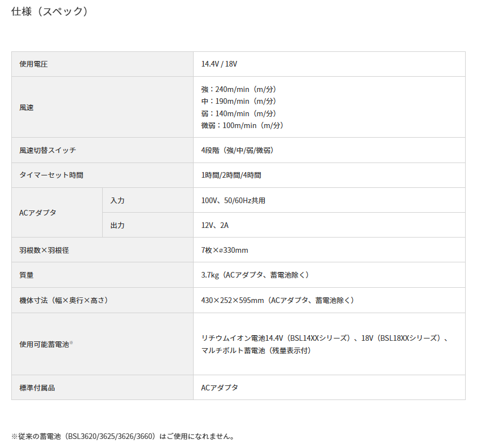The image size is (486, 448).
Task: Click the 強：240m/min wind speed line
Action: click(x=239, y=90)
